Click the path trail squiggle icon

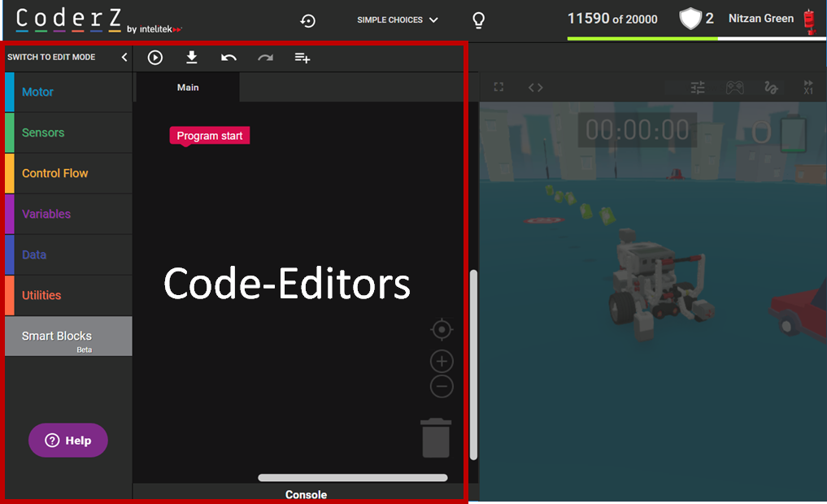771,88
